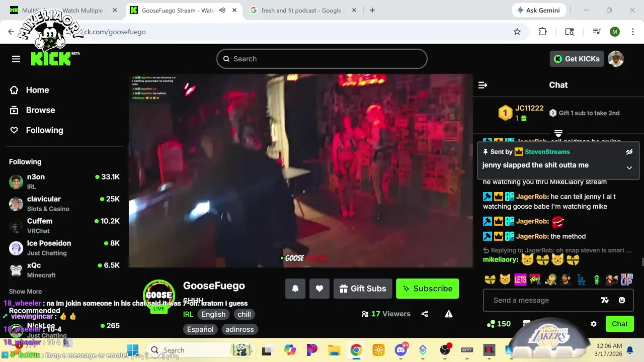Open the hamburger sidebar menu

pos(16,59)
